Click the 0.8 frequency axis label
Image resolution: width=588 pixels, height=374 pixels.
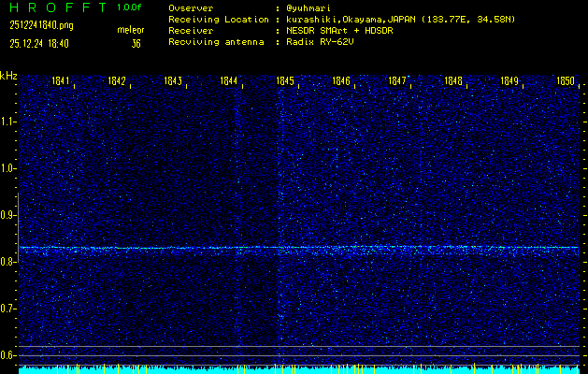coord(7,262)
